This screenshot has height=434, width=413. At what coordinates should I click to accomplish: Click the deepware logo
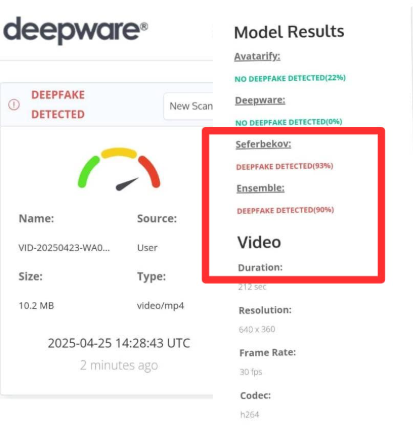[75, 30]
